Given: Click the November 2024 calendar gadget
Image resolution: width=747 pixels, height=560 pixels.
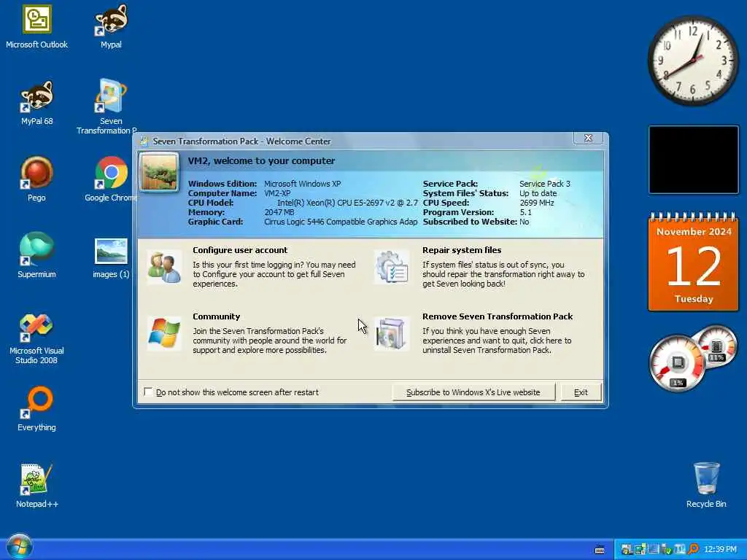Looking at the screenshot, I should pyautogui.click(x=694, y=262).
